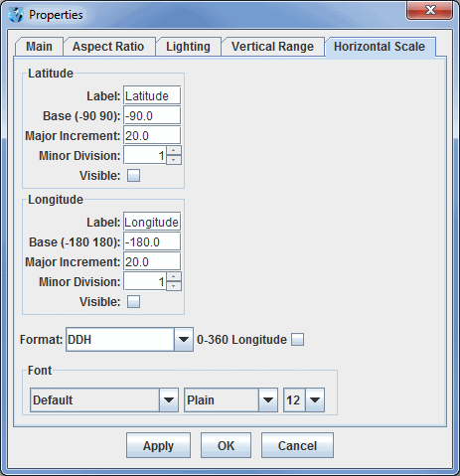Enable the Latitude Visible checkbox

134,176
